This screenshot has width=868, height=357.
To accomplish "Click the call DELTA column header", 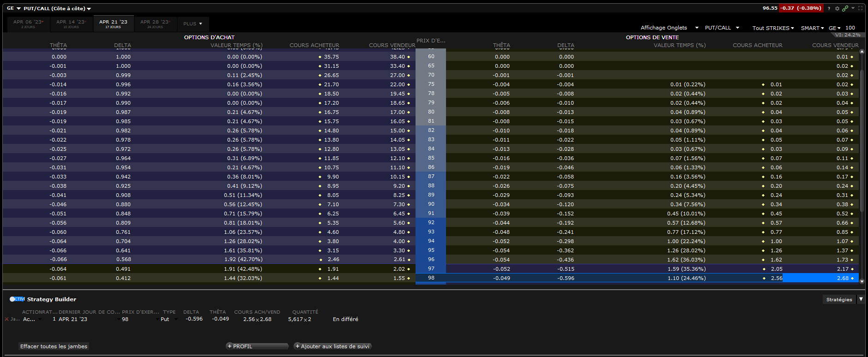I will click(122, 45).
